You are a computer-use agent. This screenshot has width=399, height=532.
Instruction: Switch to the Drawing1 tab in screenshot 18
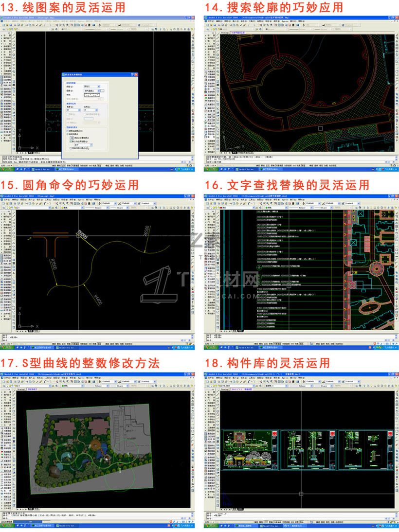coord(225,389)
